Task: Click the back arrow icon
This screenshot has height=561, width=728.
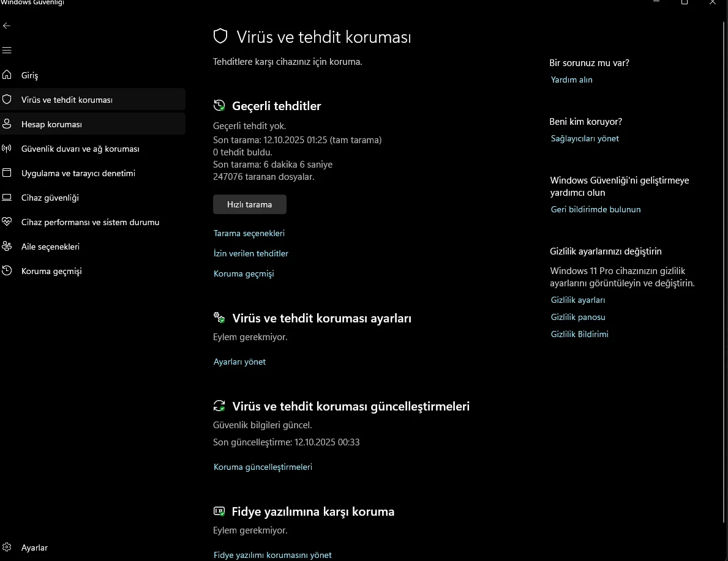Action: pos(7,26)
